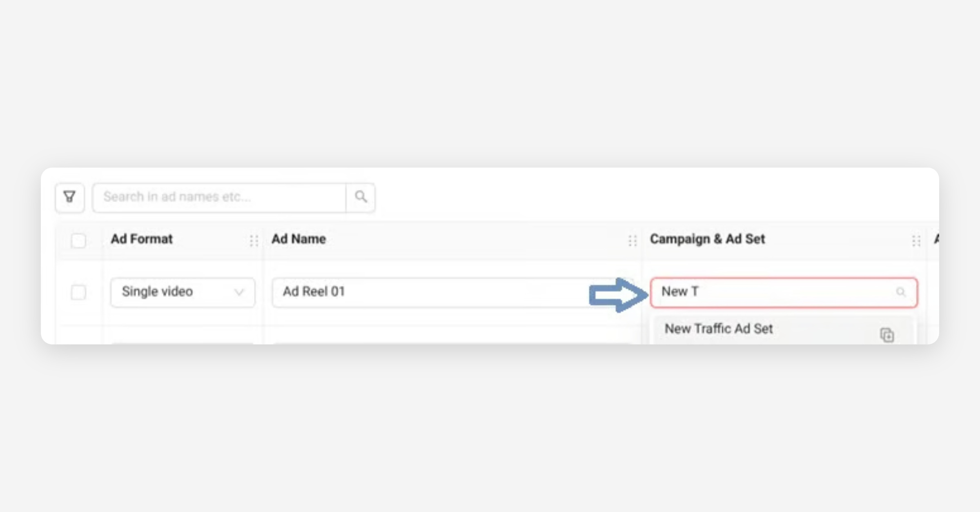Click the Ad Format column header
Viewport: 980px width, 512px height.
(x=142, y=239)
